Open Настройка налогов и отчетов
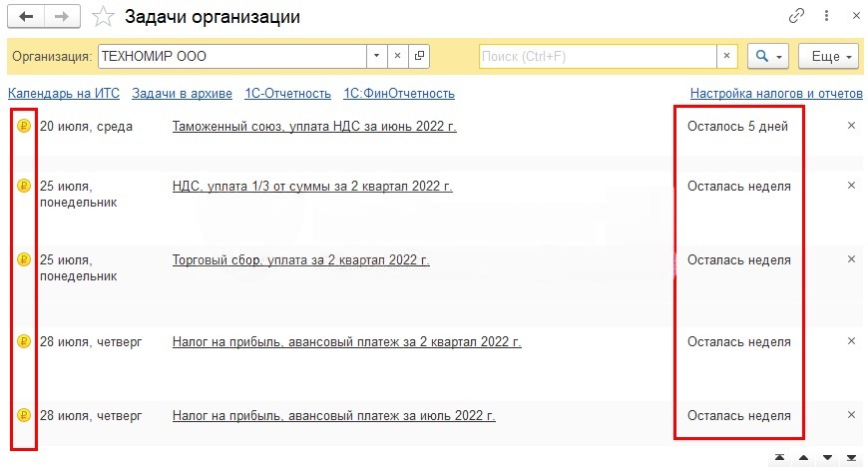Screen dimensions: 868x468 click(x=775, y=94)
